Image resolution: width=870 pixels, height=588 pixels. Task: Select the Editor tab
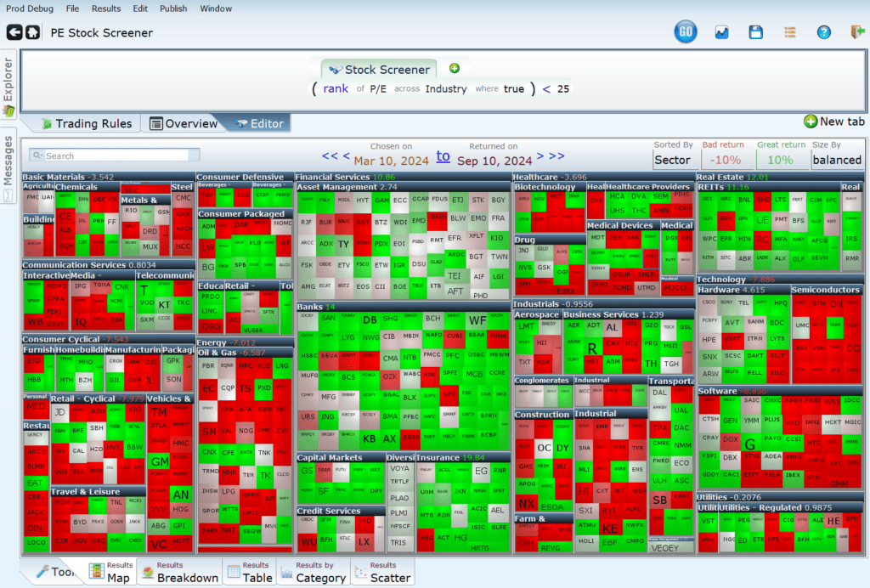tap(259, 124)
